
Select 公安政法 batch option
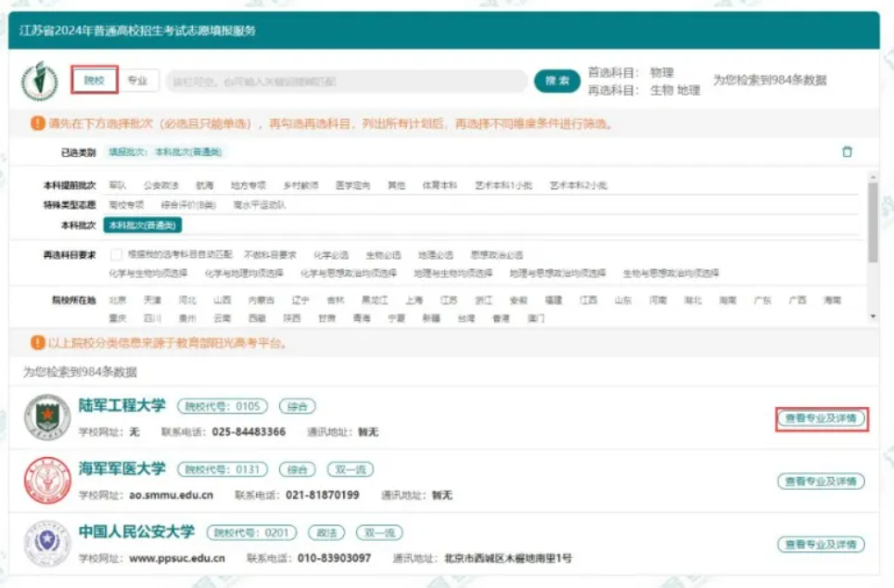click(160, 185)
